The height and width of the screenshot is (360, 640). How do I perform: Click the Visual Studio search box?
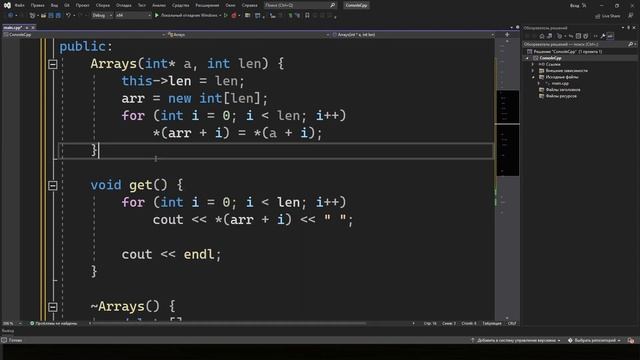pyautogui.click(x=300, y=5)
